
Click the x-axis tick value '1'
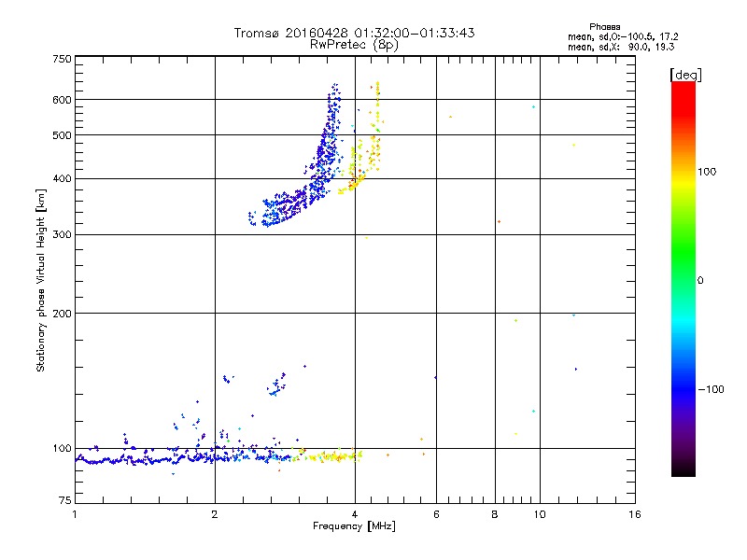[75, 514]
